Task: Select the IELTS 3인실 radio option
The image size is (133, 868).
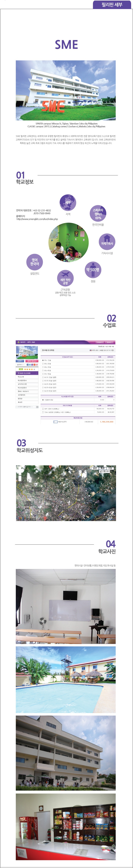Action: point(43,384)
